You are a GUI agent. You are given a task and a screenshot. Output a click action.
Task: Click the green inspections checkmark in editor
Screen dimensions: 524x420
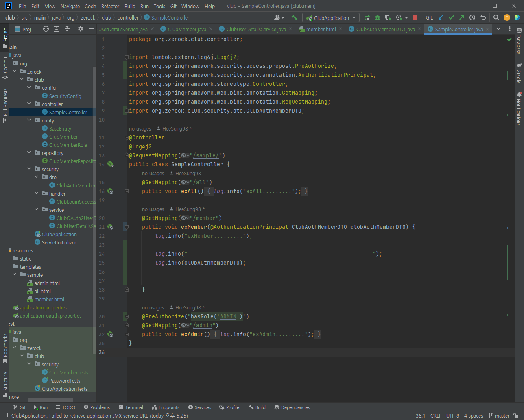[x=509, y=39]
